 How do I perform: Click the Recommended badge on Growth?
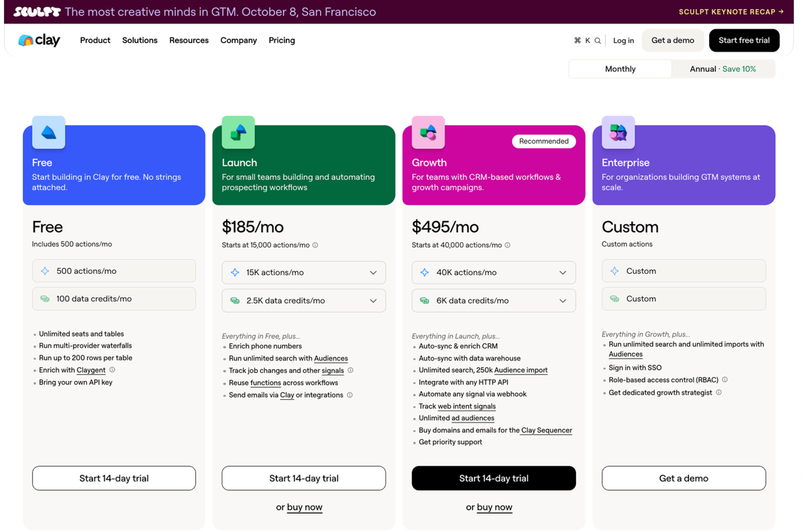(544, 141)
